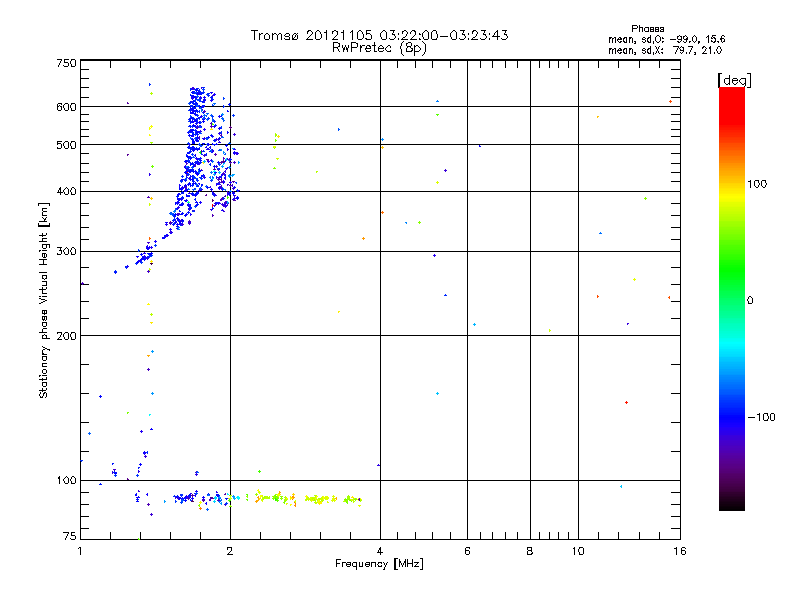The image size is (800, 600).
Task: Click the x-axis tick label '4'
Action: click(x=380, y=551)
